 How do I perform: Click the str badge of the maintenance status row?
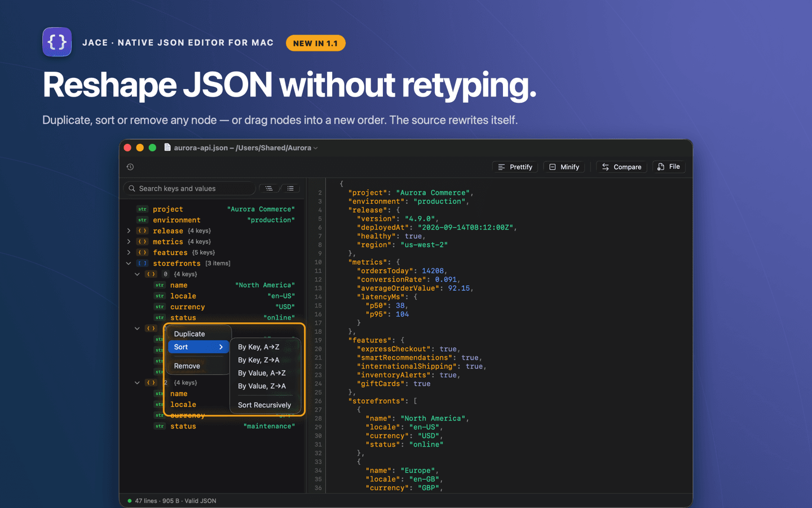click(160, 426)
